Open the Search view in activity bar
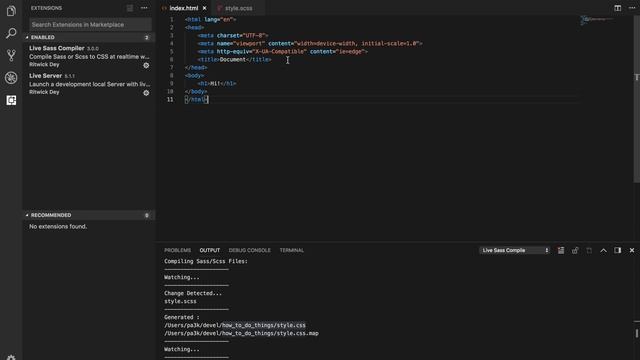 coord(11,33)
